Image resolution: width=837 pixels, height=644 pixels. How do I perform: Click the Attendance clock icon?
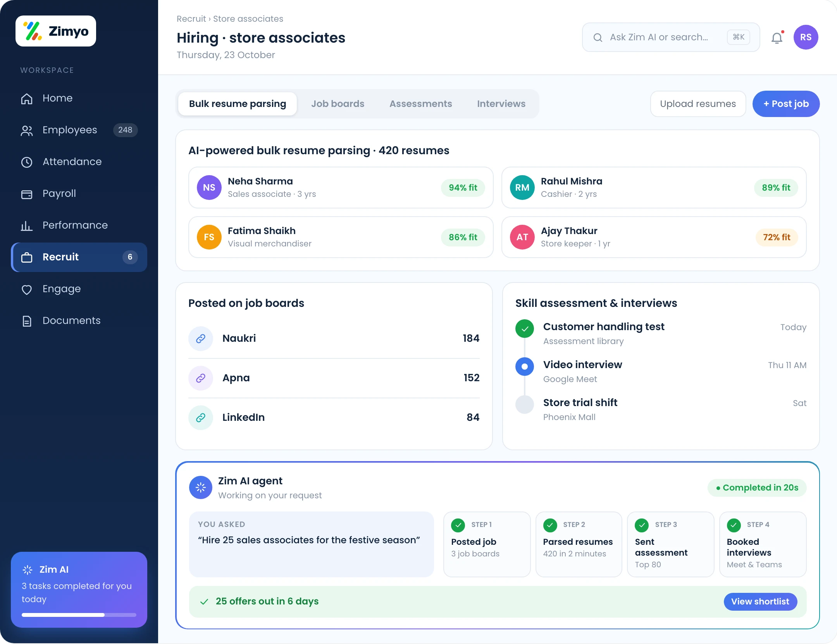point(27,162)
